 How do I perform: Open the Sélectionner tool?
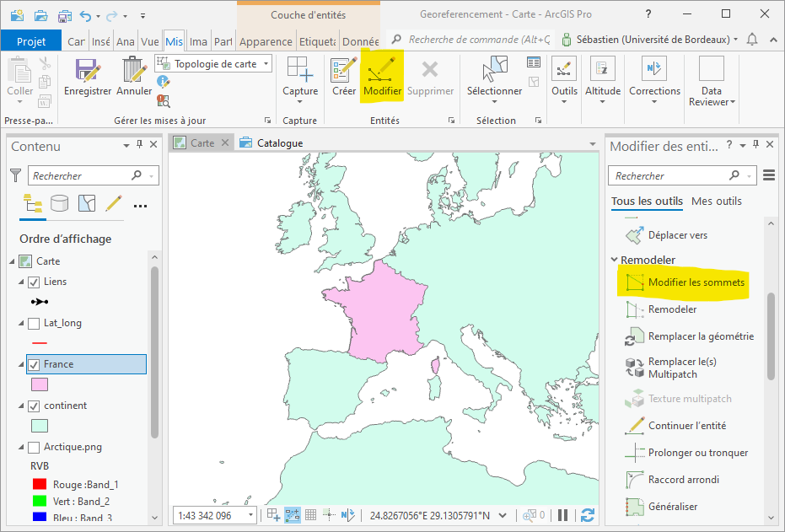494,77
